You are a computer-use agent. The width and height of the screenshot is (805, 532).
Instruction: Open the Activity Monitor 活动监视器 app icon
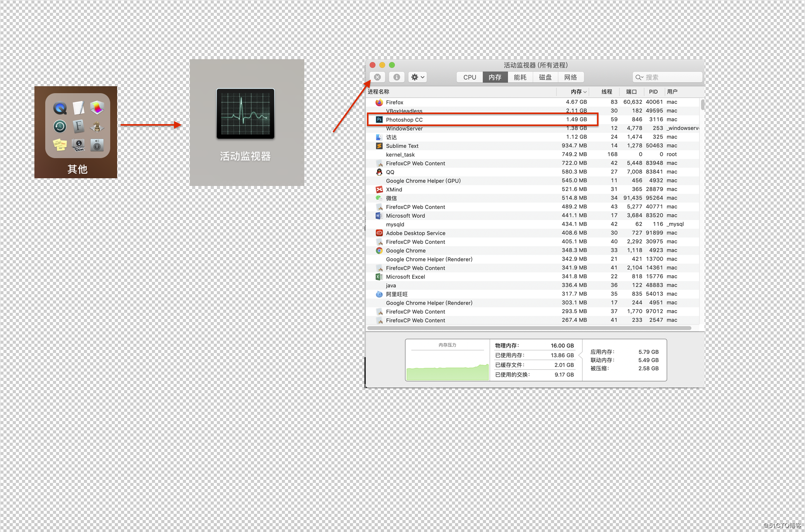pos(246,114)
